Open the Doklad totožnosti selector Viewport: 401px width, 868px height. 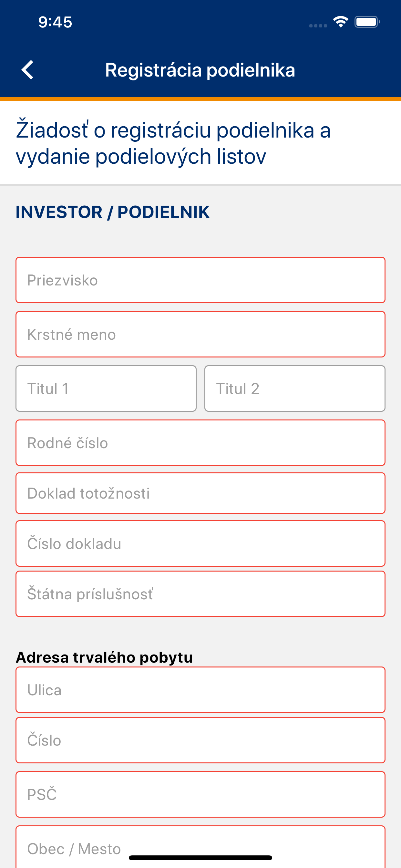pyautogui.click(x=200, y=493)
